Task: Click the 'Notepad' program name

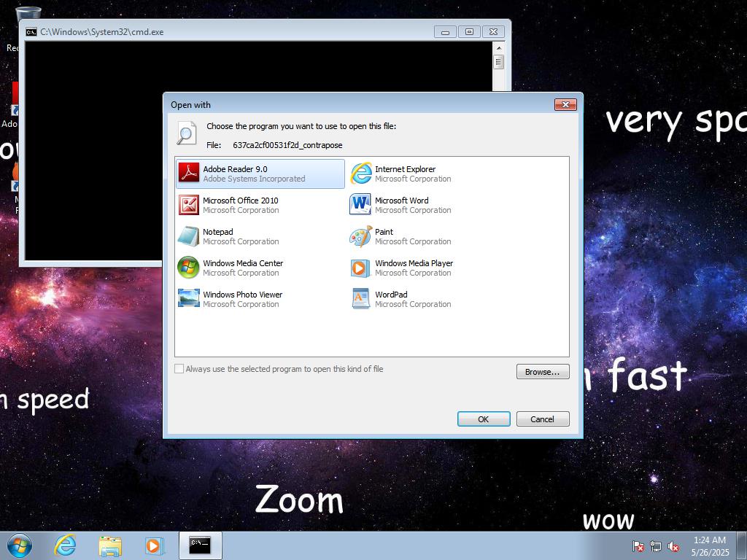Action: 218,232
